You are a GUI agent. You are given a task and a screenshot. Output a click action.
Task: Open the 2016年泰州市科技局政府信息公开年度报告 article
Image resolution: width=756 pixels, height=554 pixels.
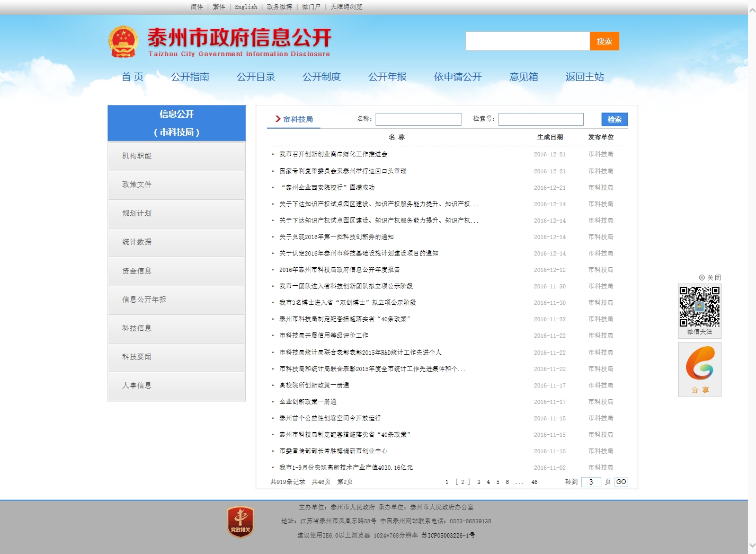point(339,270)
